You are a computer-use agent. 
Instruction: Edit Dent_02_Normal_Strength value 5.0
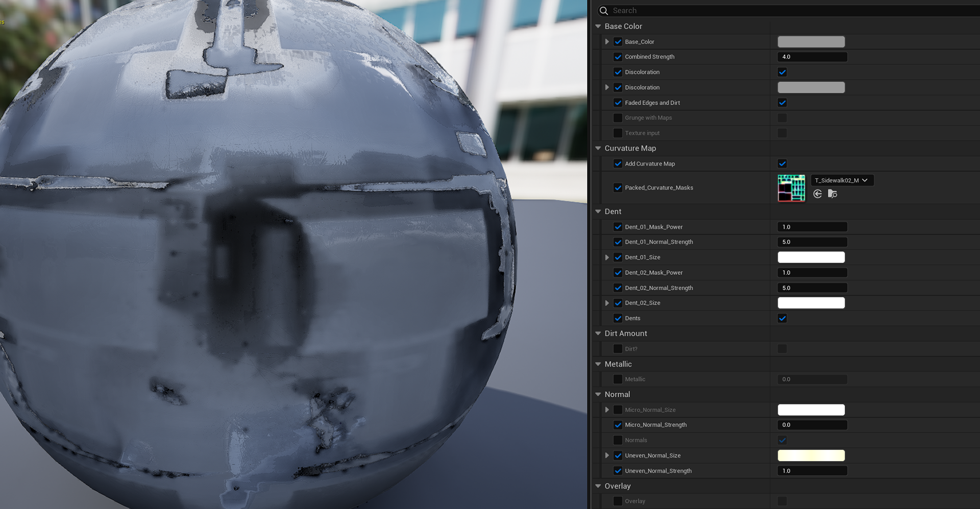pyautogui.click(x=813, y=288)
